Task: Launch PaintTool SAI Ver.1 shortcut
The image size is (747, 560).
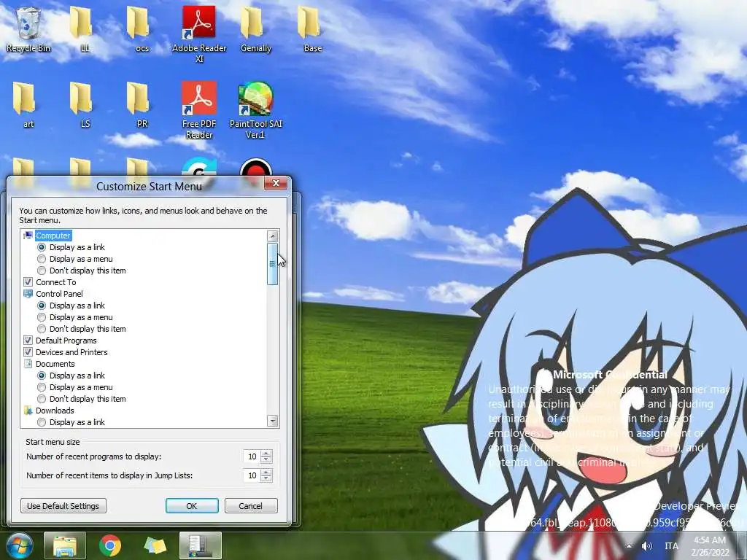Action: [x=256, y=110]
